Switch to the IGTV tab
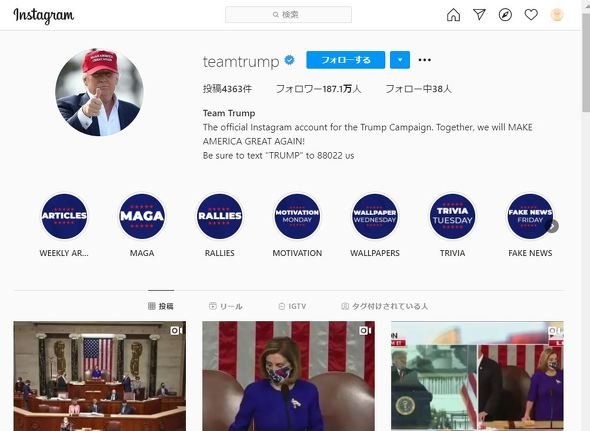Image resolution: width=590 pixels, height=431 pixels. pyautogui.click(x=292, y=306)
